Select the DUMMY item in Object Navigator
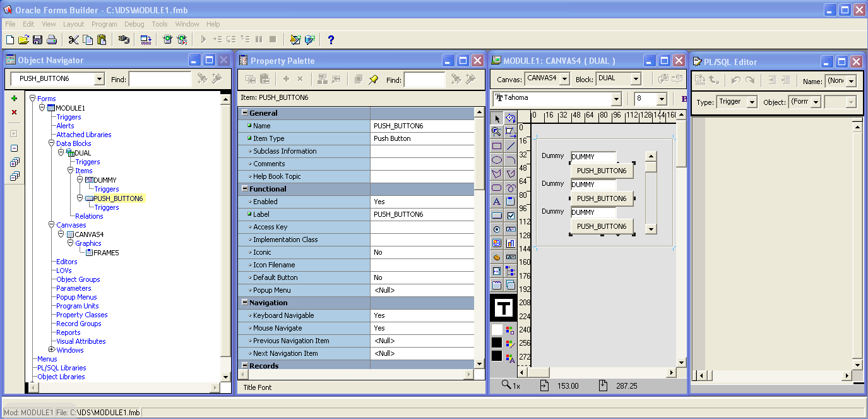868x419 pixels. (105, 180)
